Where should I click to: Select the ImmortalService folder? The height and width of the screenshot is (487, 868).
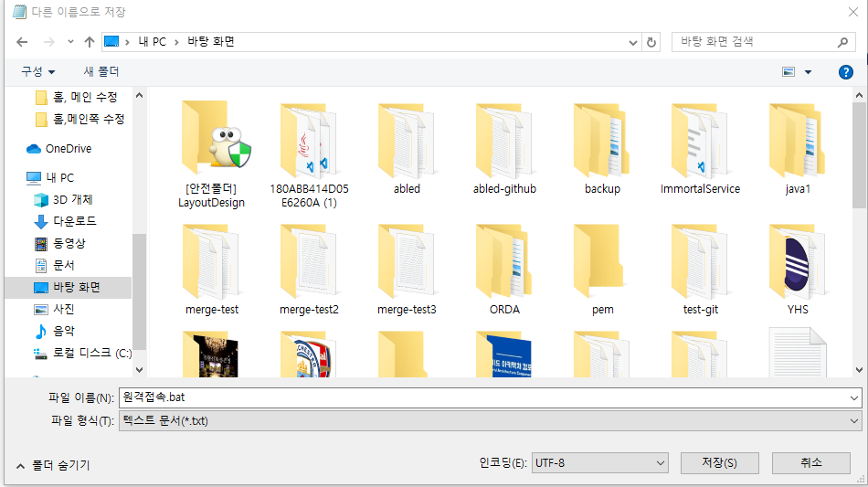click(x=700, y=148)
